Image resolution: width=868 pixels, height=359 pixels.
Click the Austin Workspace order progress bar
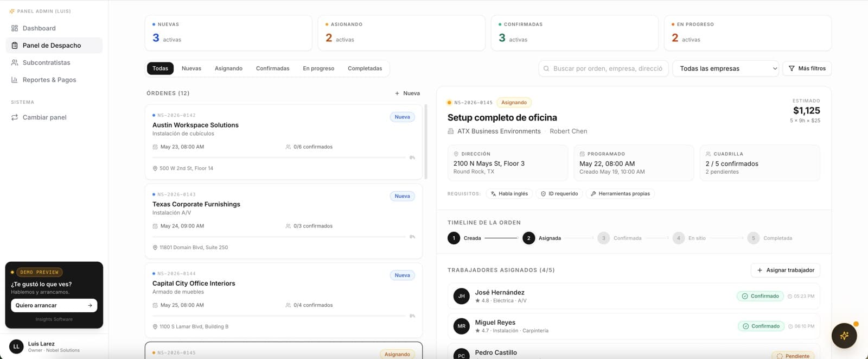click(279, 158)
